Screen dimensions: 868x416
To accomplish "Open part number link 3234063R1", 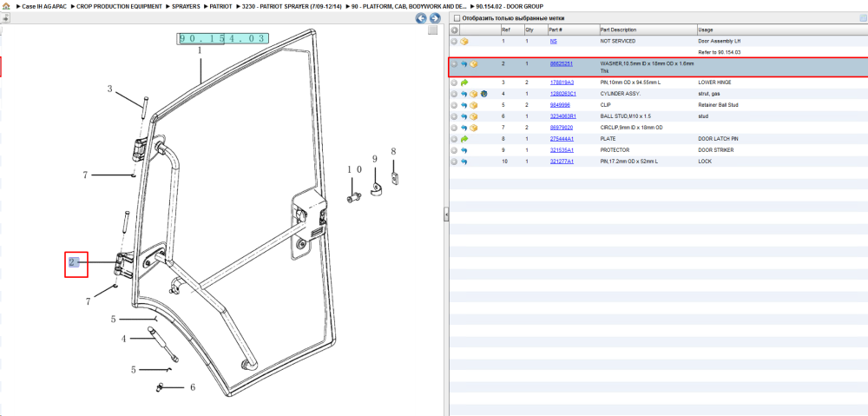I will tap(563, 117).
